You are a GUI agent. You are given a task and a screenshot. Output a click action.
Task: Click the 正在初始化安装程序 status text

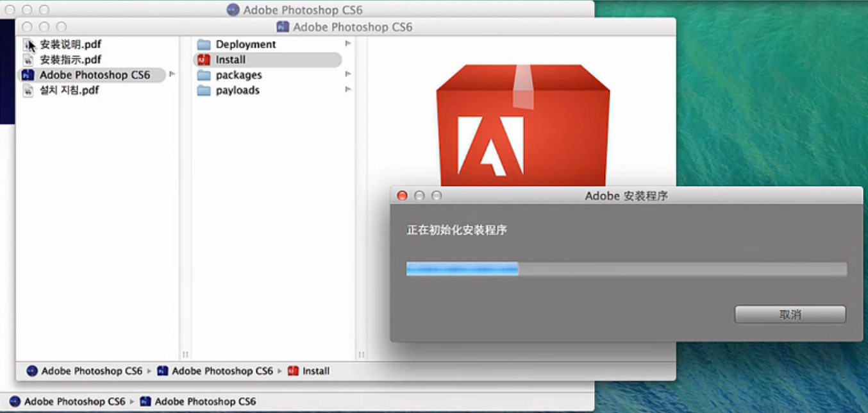click(456, 230)
